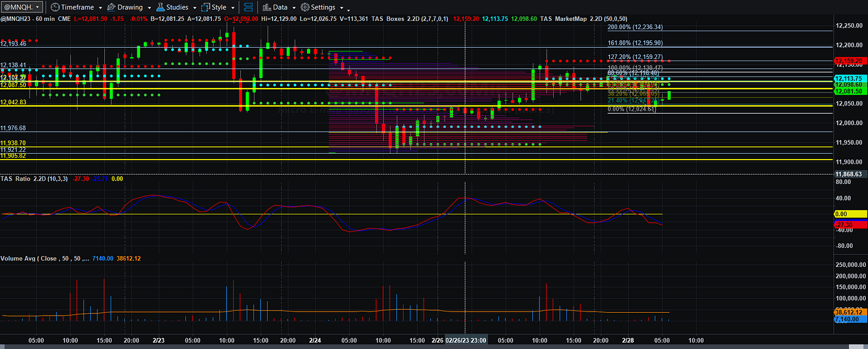The height and width of the screenshot is (349, 868).
Task: Click the Settings gear icon
Action: pos(305,7)
